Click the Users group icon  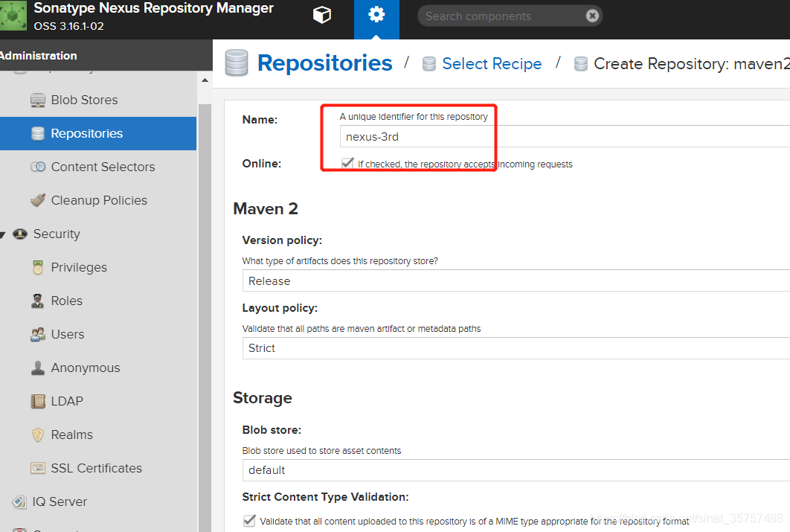click(x=38, y=334)
